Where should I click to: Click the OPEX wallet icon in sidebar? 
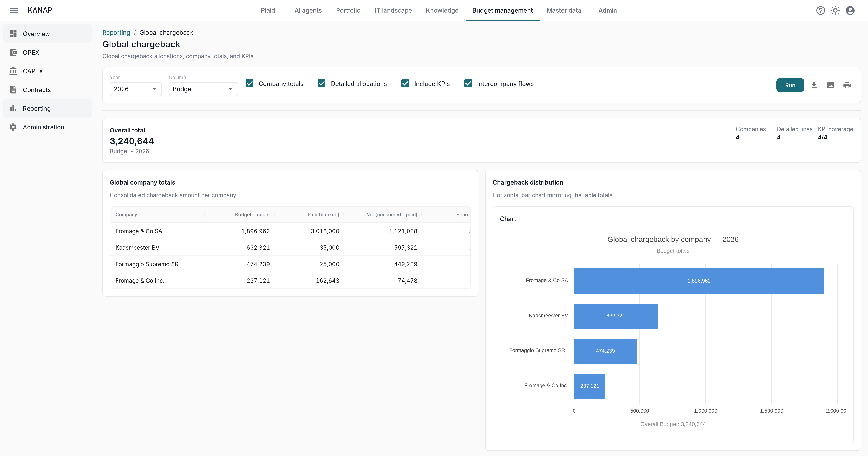pos(13,52)
